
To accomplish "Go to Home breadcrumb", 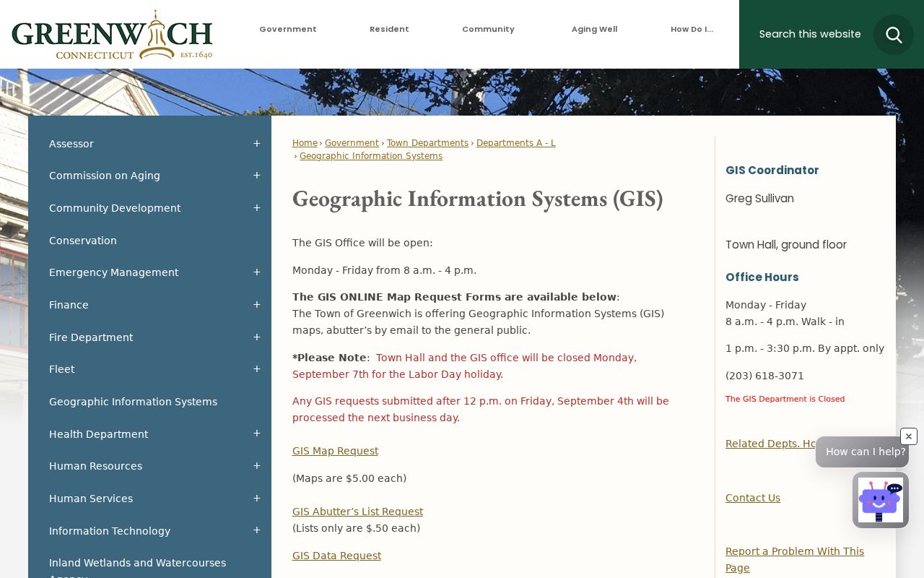I will pos(305,143).
